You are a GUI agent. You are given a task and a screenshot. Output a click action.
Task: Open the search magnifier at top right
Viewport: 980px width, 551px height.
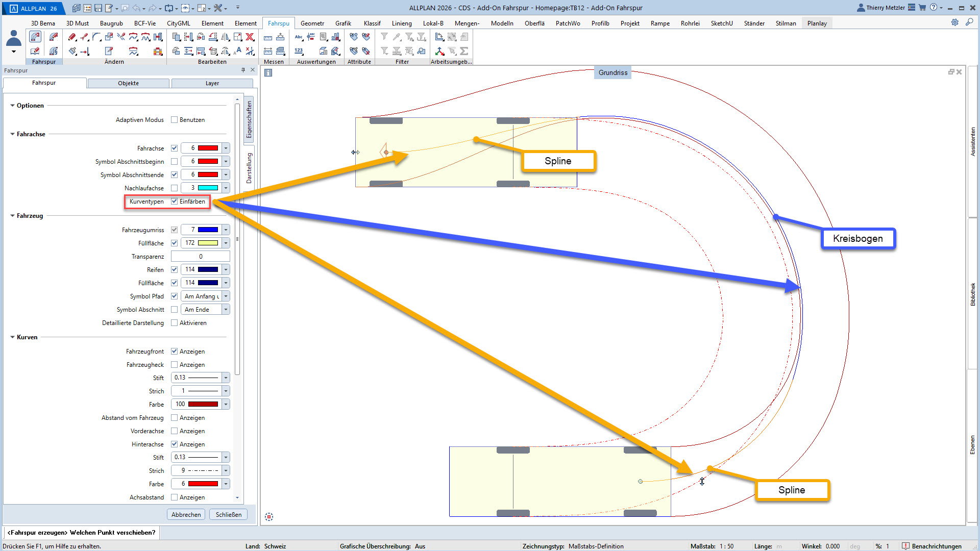click(x=969, y=22)
